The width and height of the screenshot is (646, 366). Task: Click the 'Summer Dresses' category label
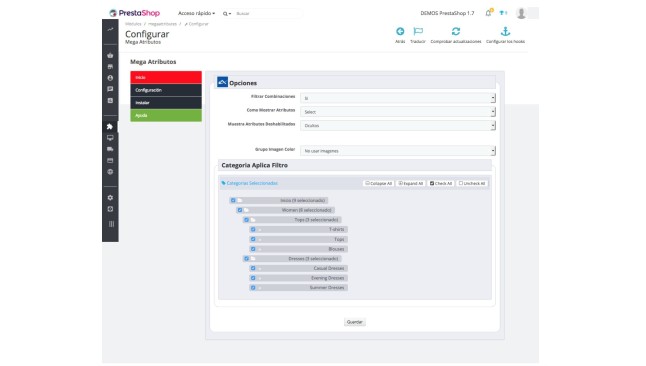click(327, 288)
